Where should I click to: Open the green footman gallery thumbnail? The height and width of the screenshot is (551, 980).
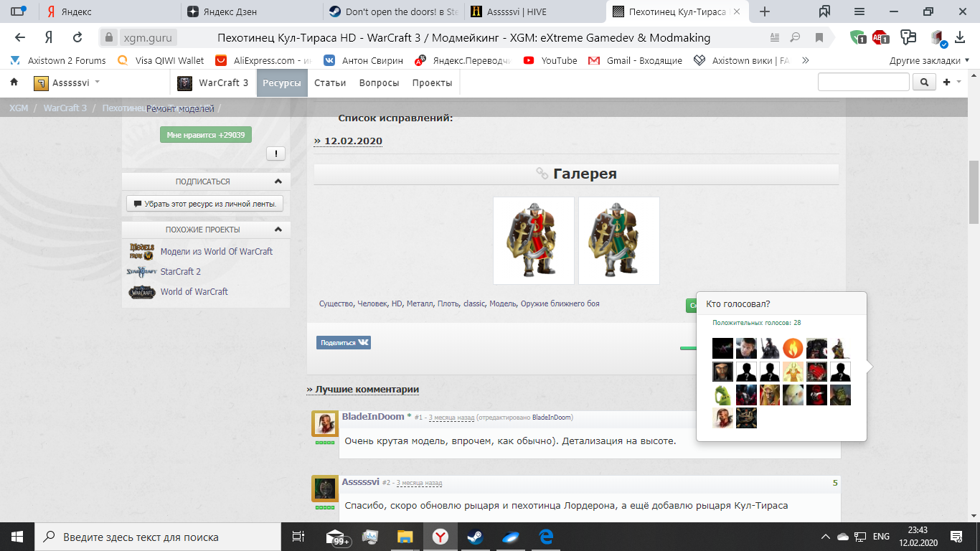619,240
